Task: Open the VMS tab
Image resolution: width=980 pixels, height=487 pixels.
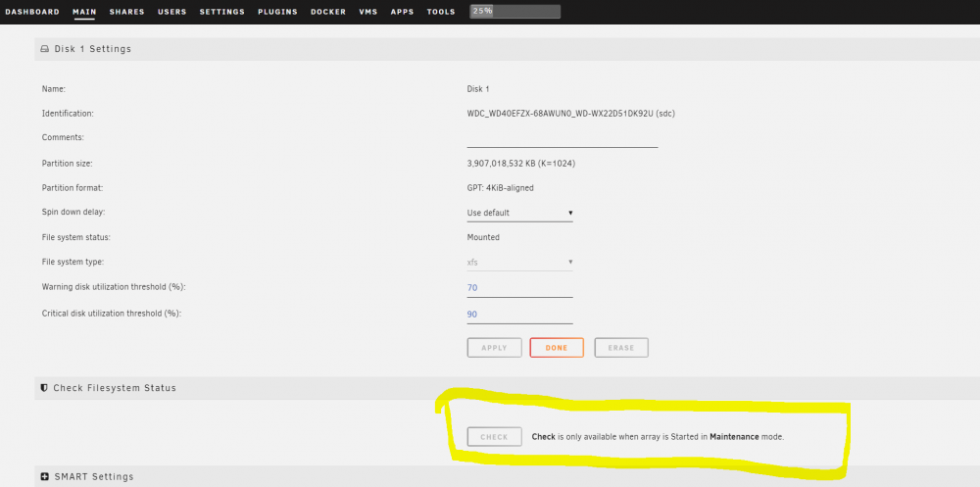Action: click(x=368, y=12)
